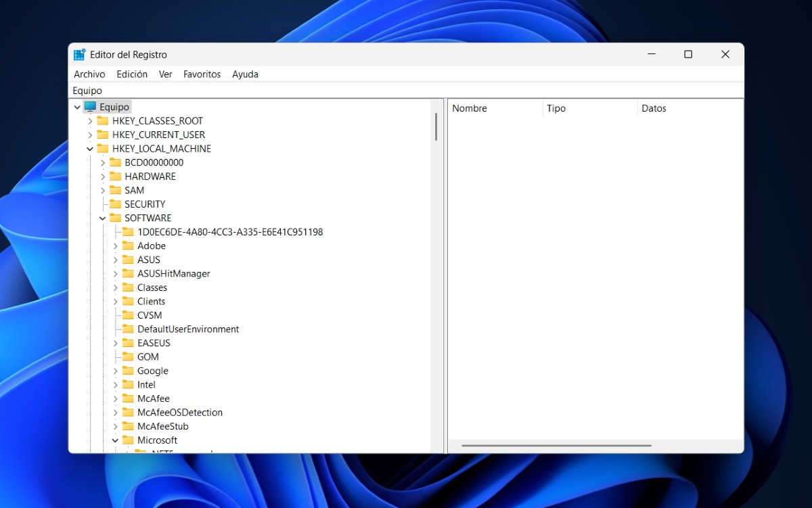
Task: Click the HARDWARE folder icon
Action: [x=115, y=176]
